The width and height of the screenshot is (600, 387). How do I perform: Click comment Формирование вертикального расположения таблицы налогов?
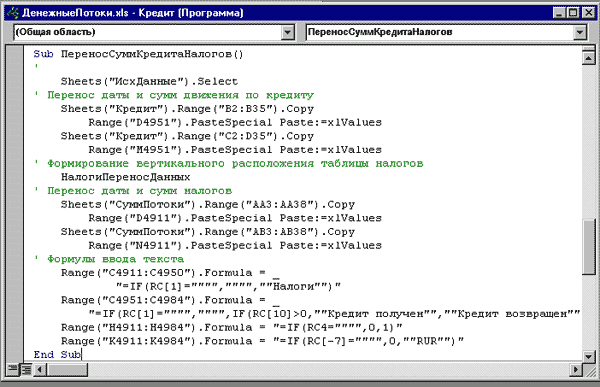coord(235,163)
